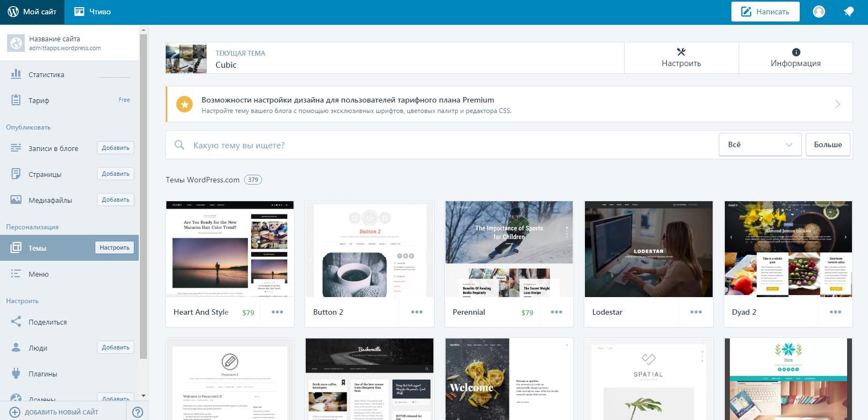This screenshot has height=420, width=868.
Task: Open more options for Dyad 2 theme
Action: pos(836,312)
